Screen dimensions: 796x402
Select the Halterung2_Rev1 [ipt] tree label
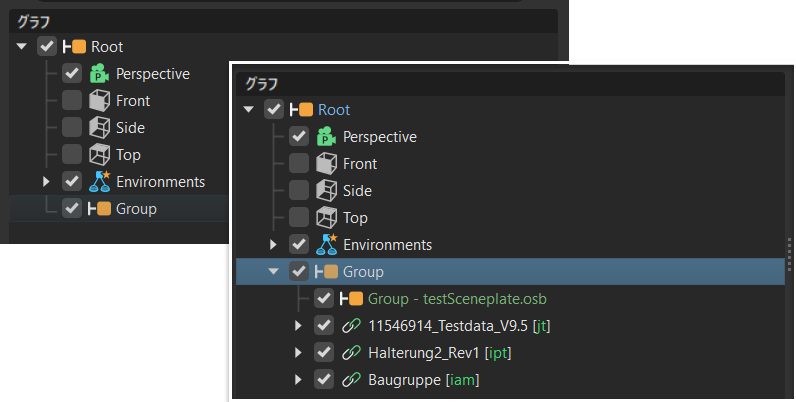(430, 353)
